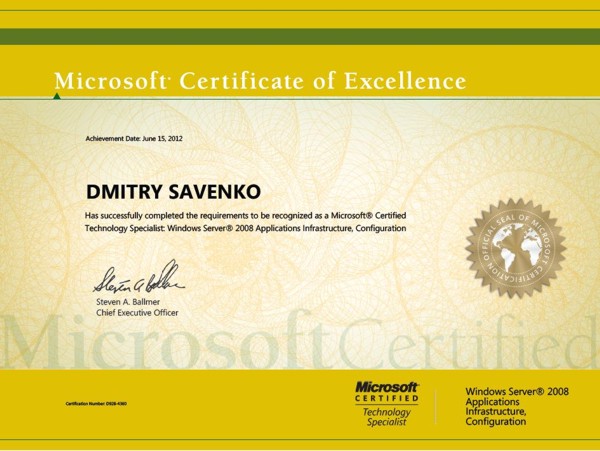Screen dimensions: 600x451
Task: Click the Windows Server 2008 Applications Infrastructure footer text
Action: pyautogui.click(x=517, y=406)
